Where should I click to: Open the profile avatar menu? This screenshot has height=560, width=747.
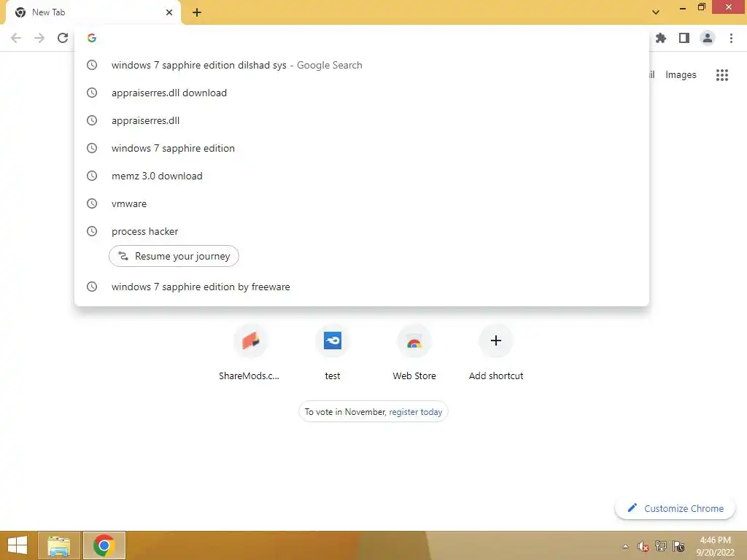[x=708, y=38]
